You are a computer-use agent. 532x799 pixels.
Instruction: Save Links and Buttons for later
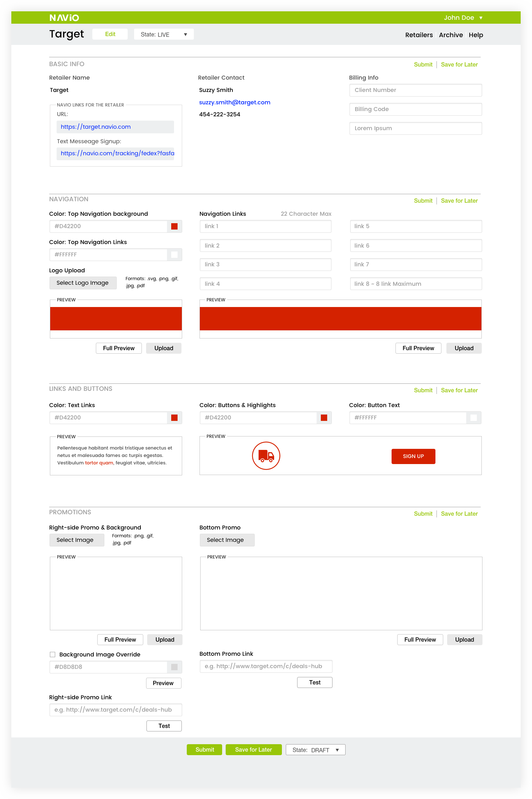(459, 390)
